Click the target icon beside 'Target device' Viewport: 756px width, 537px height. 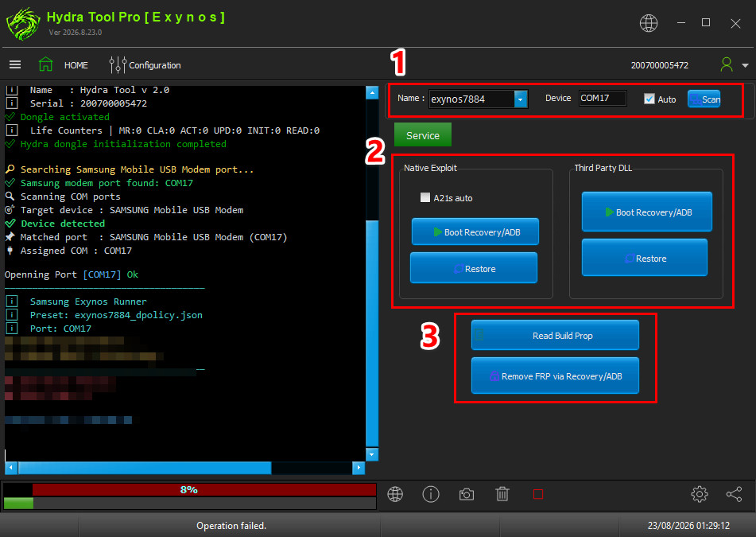click(10, 210)
